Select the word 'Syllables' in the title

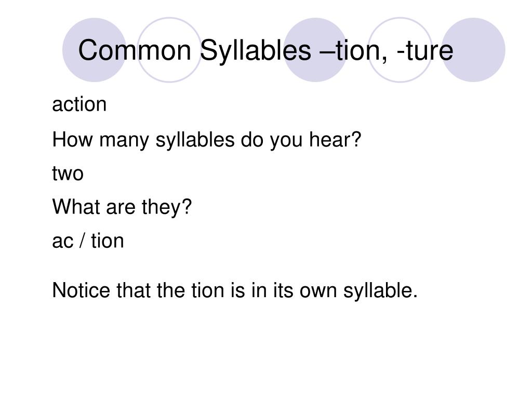click(x=256, y=50)
